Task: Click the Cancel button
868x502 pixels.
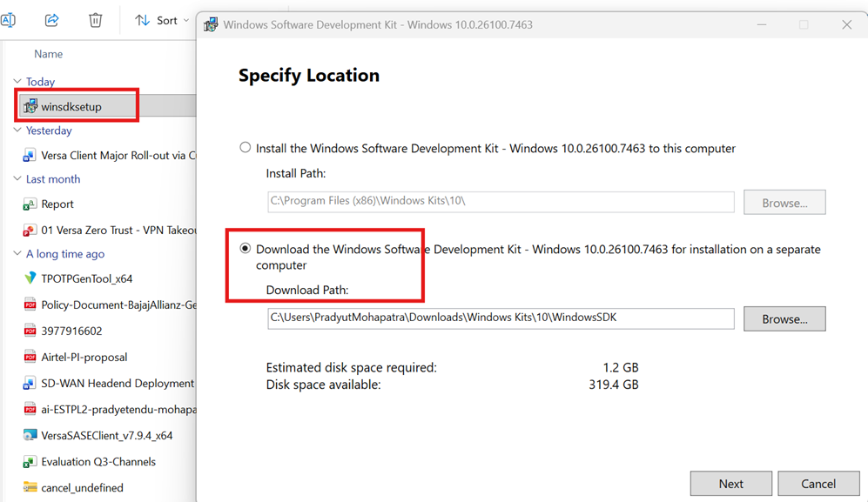Action: click(x=818, y=484)
